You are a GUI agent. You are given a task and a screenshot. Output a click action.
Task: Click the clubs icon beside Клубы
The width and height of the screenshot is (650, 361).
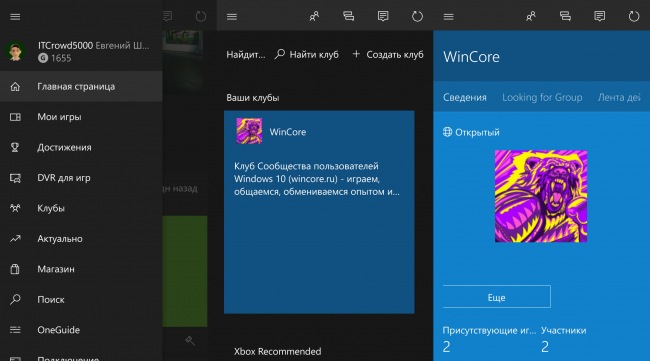(x=15, y=208)
